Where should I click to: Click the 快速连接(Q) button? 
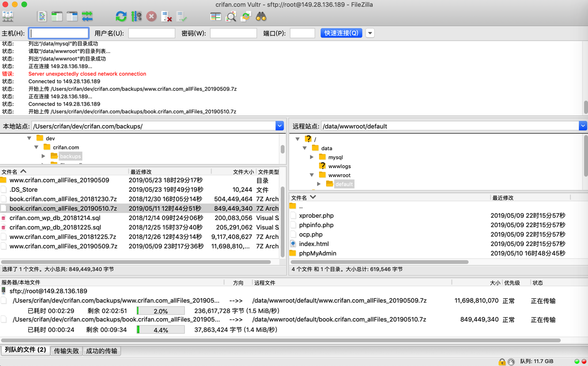(341, 33)
